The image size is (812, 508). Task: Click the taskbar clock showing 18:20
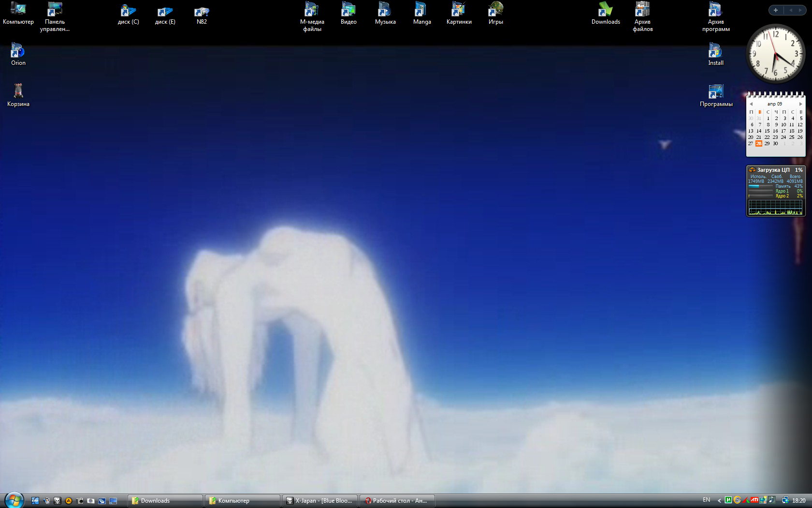coord(799,500)
